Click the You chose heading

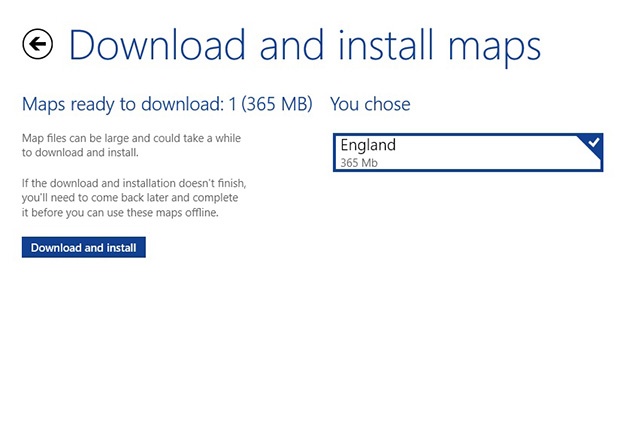point(370,104)
